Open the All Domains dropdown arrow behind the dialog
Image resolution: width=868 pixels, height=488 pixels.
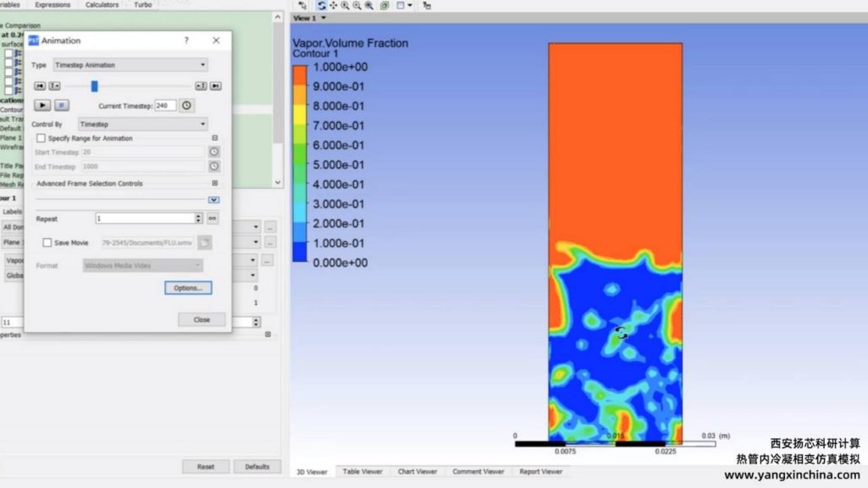click(x=255, y=227)
